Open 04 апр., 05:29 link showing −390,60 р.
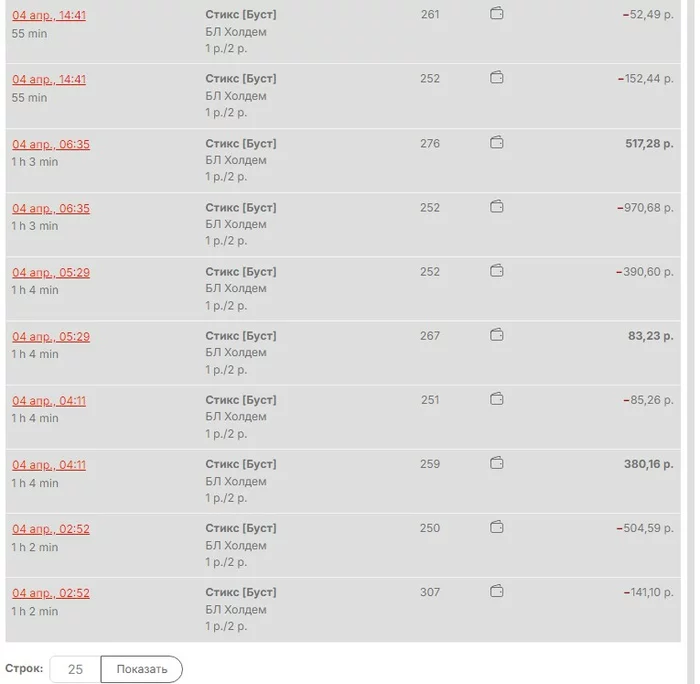 51,272
